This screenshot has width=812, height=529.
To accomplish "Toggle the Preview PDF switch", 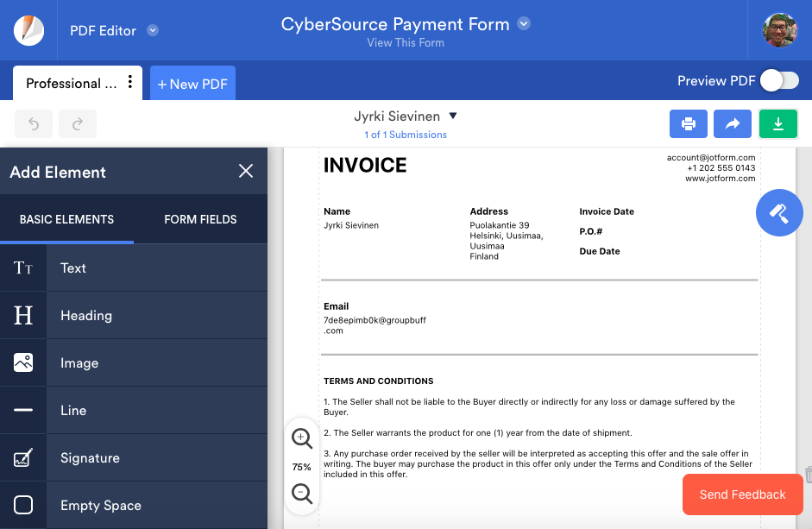I will [x=779, y=81].
